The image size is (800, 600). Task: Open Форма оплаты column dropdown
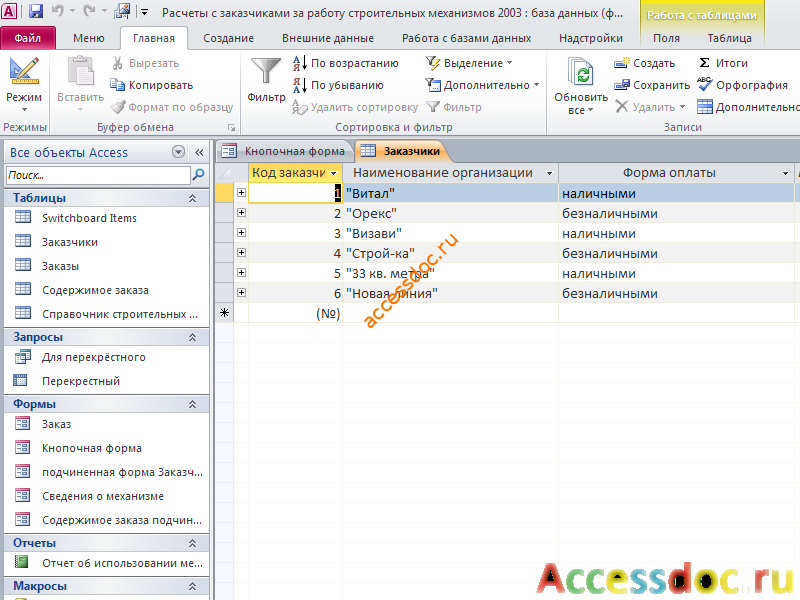785,173
